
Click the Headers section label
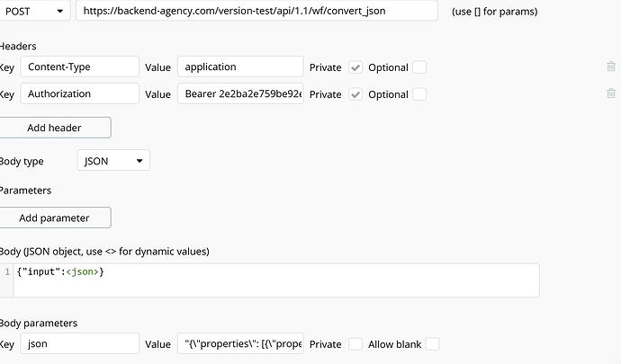[18, 47]
